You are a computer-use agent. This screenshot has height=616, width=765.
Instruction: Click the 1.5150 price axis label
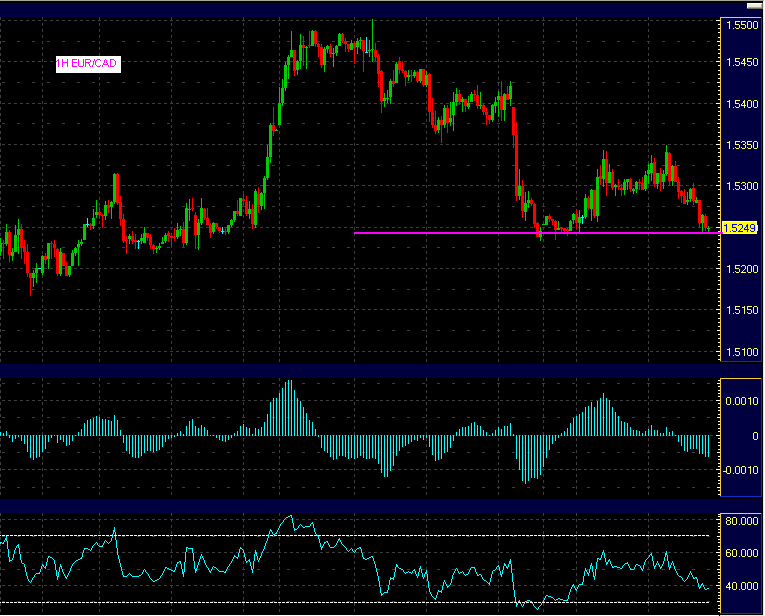tap(742, 310)
